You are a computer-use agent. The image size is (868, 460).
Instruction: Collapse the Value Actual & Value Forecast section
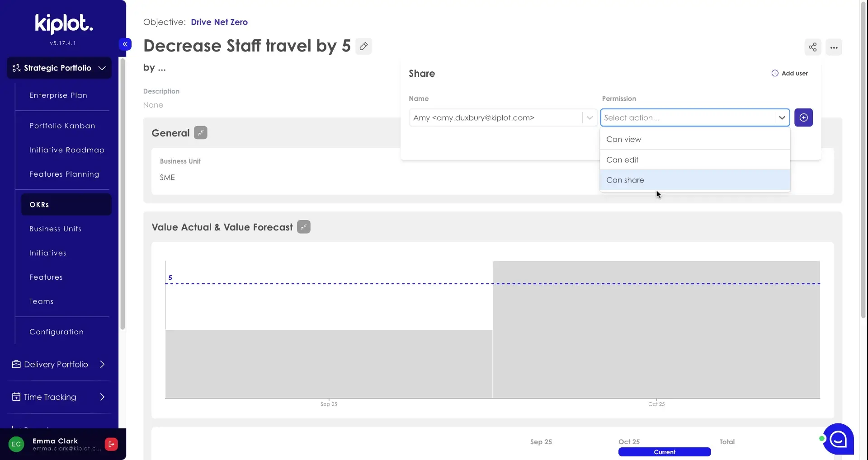click(x=303, y=227)
